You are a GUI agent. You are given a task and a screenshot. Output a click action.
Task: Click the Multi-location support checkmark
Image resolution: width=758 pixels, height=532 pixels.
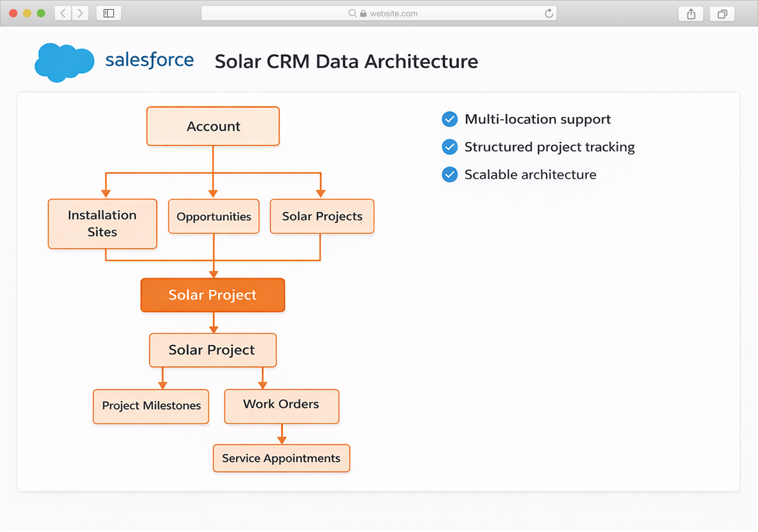(449, 120)
